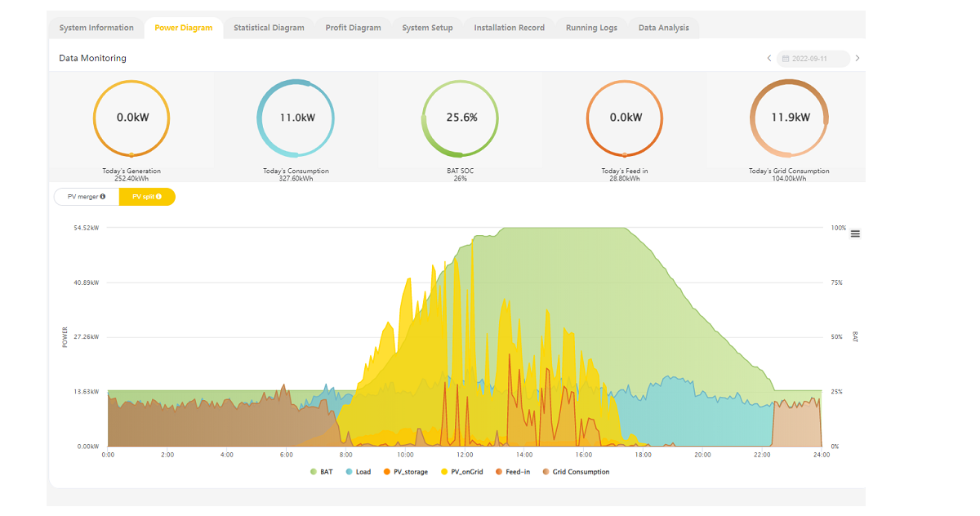Open the Data Analysis tab
The width and height of the screenshot is (980, 516).
[x=664, y=28]
